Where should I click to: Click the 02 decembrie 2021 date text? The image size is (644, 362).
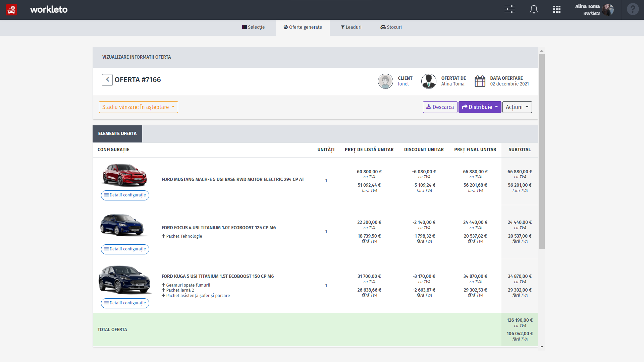pos(509,84)
